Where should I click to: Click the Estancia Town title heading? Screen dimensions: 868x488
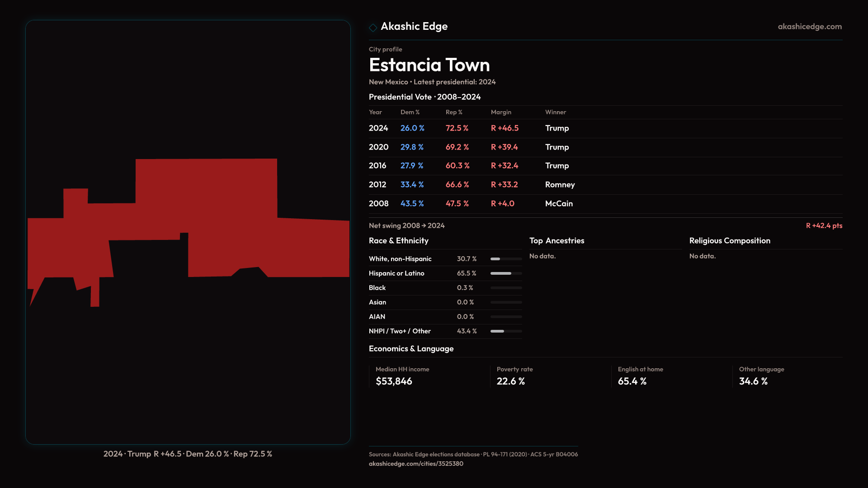click(429, 65)
